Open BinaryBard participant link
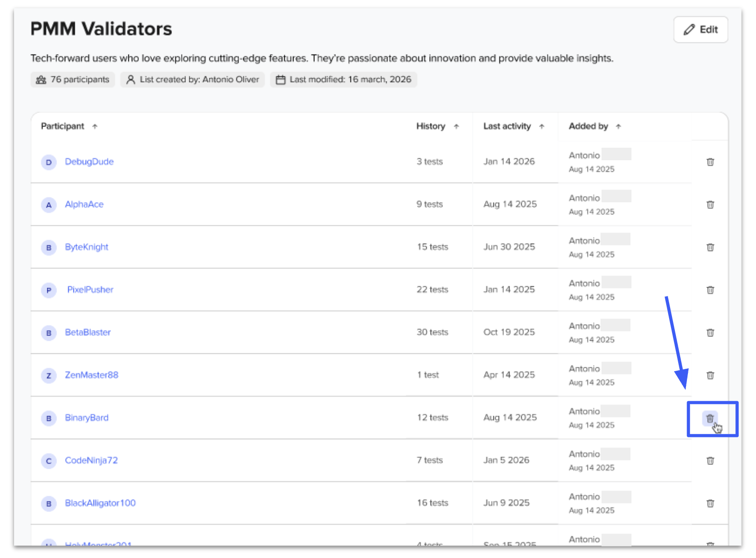Screen dimensions: 756x558 coord(87,418)
